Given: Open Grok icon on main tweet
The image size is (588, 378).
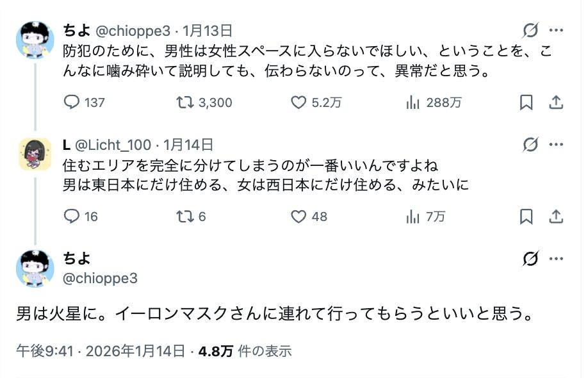Looking at the screenshot, I should [x=530, y=259].
